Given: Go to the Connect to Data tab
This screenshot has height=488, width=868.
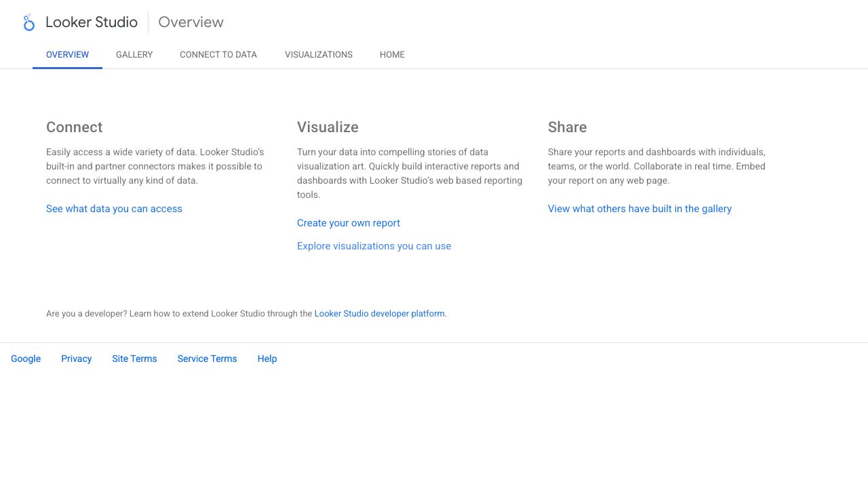Looking at the screenshot, I should (x=218, y=55).
